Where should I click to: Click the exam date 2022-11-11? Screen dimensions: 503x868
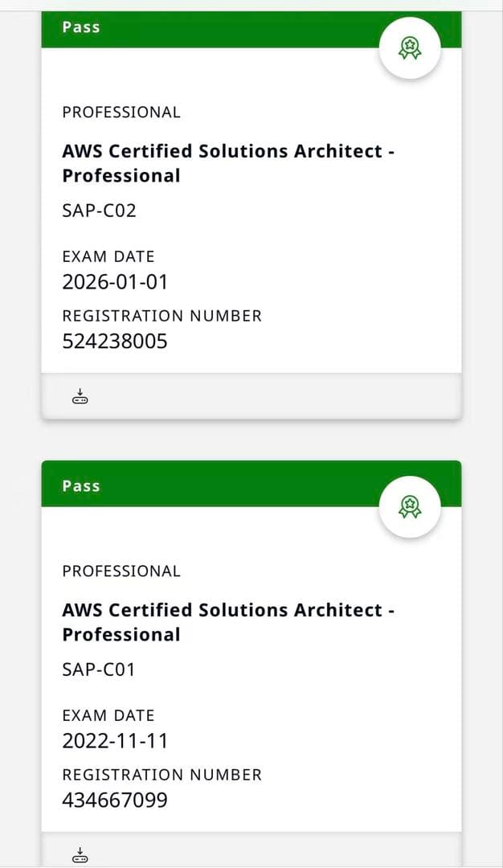113,740
